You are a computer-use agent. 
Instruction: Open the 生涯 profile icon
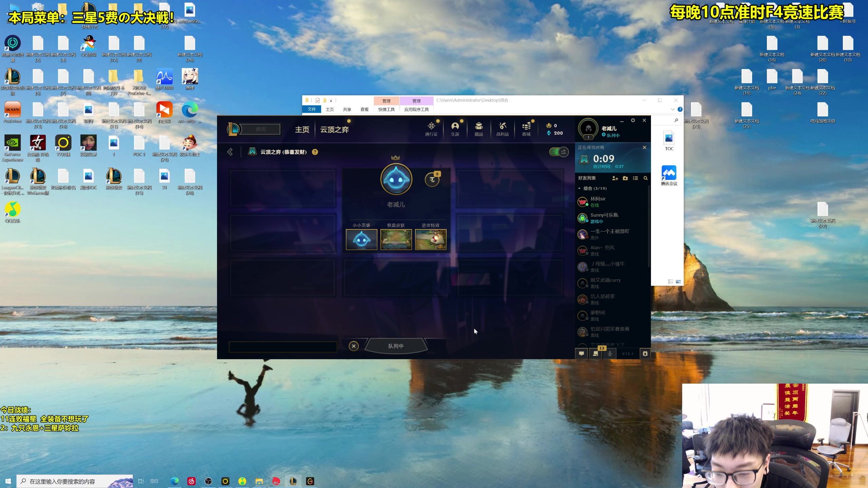click(x=455, y=129)
